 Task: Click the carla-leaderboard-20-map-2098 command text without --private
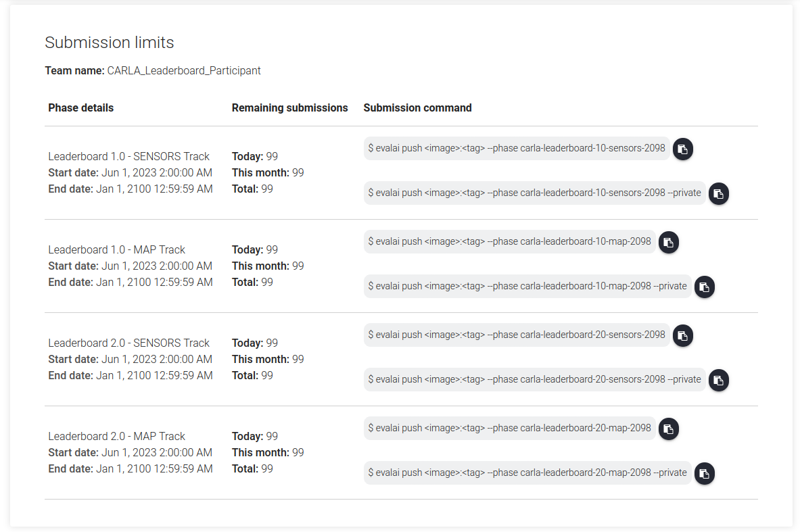pos(509,428)
